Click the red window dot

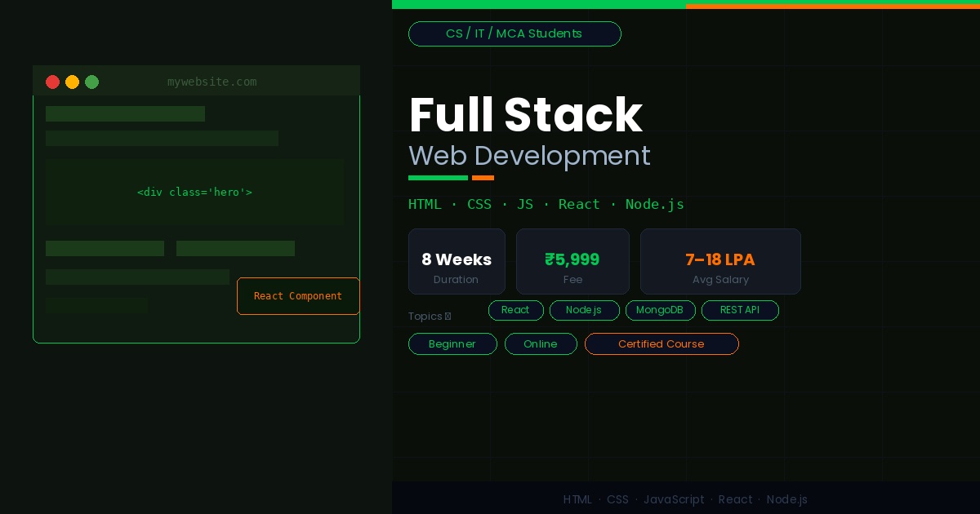[x=52, y=82]
